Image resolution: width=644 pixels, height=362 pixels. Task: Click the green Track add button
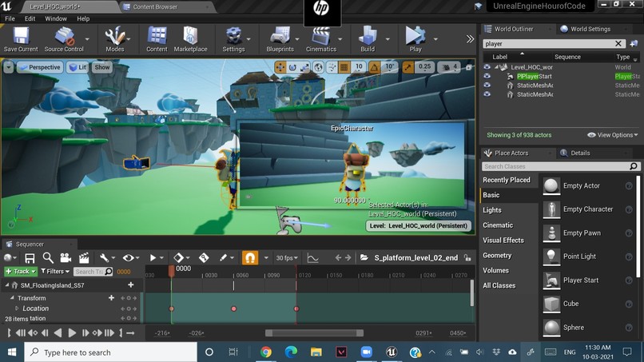click(x=21, y=271)
